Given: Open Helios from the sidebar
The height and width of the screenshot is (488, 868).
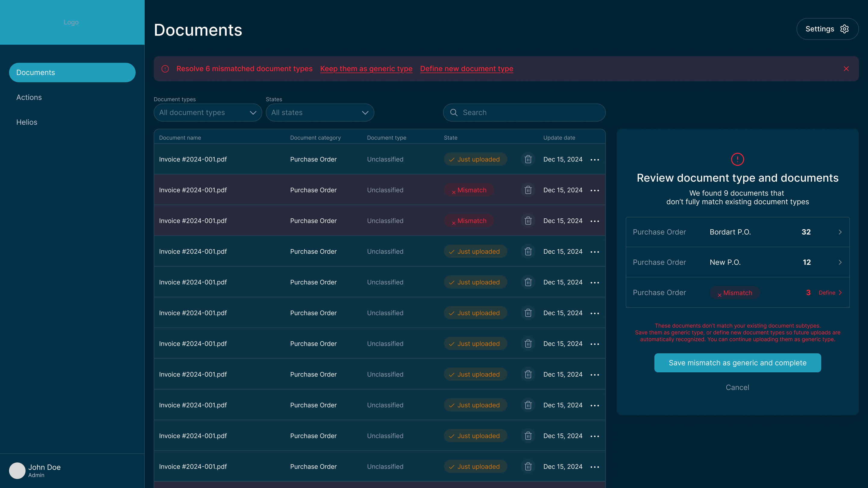Looking at the screenshot, I should (x=27, y=122).
